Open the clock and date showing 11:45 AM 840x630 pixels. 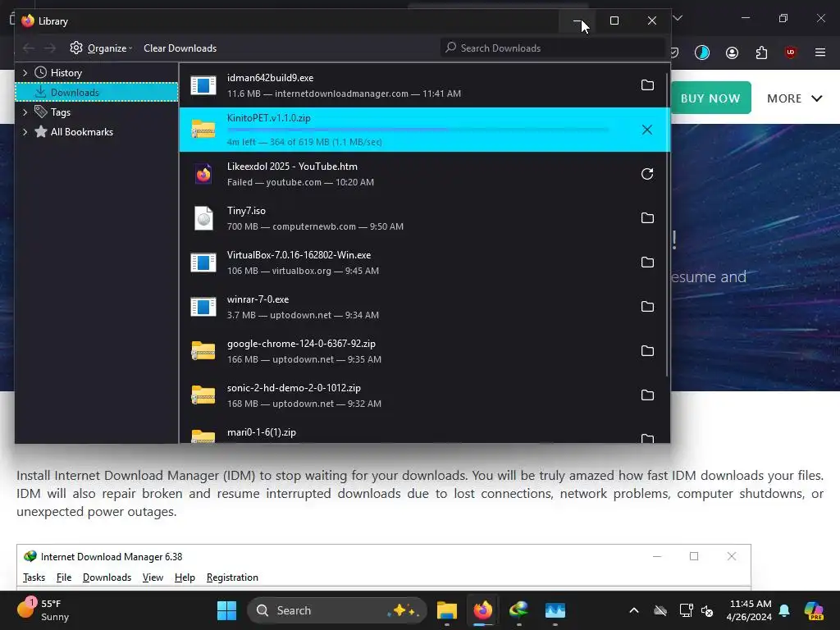pyautogui.click(x=749, y=610)
